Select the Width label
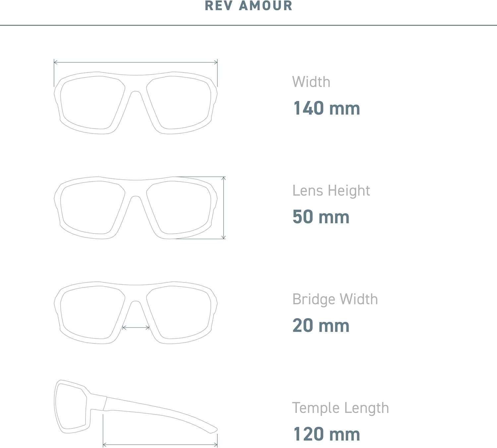The height and width of the screenshot is (448, 497). tap(311, 82)
